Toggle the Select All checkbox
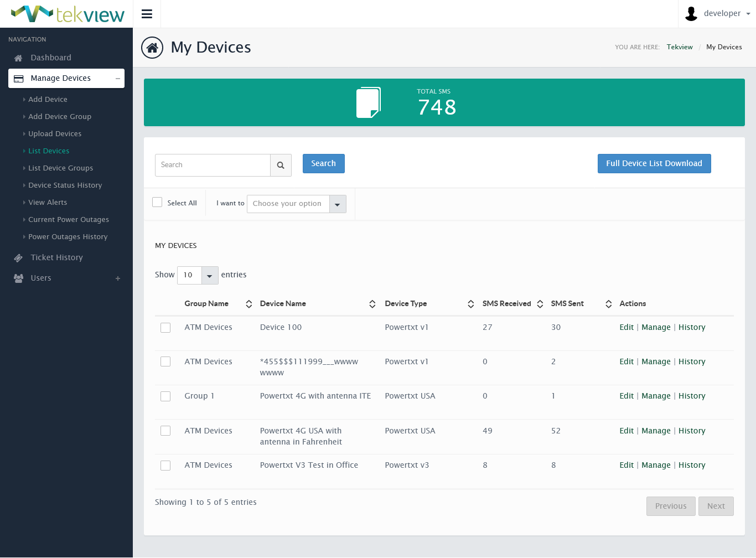 (x=157, y=203)
